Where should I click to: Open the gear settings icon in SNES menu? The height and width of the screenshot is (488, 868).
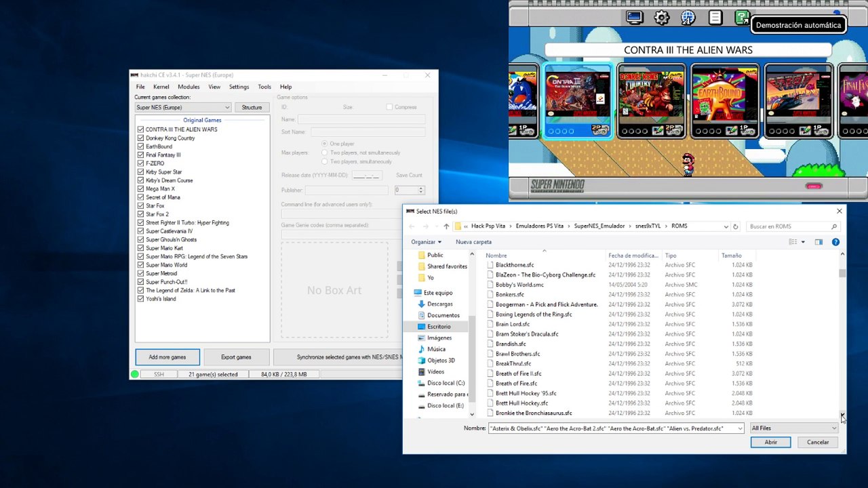click(661, 18)
